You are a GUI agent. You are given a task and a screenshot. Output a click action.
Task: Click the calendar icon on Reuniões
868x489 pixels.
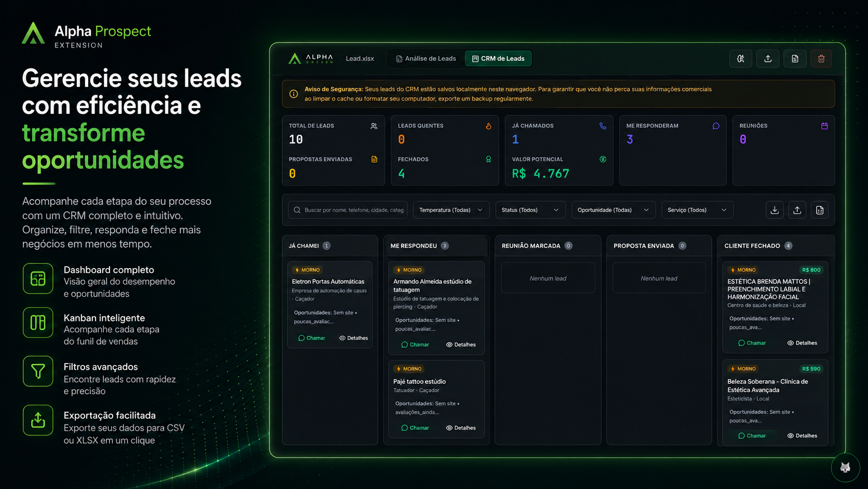point(824,126)
